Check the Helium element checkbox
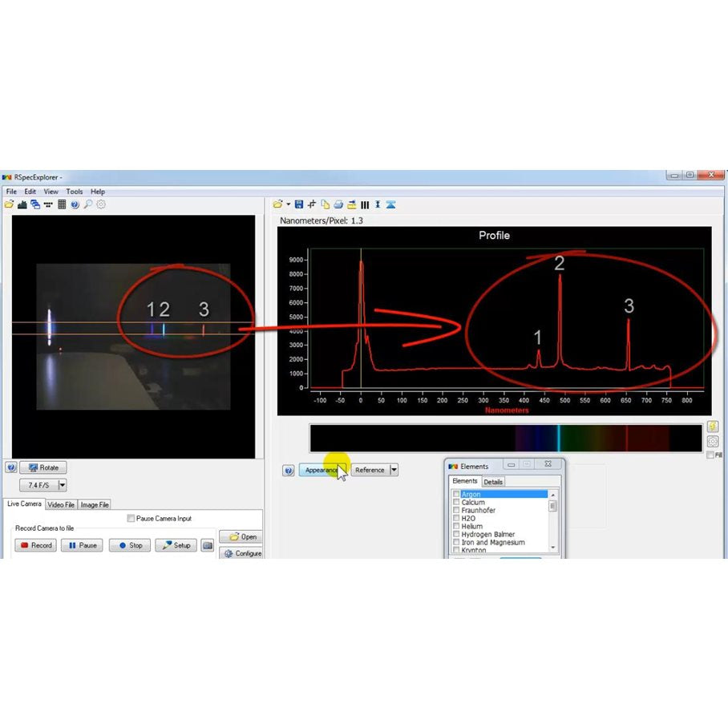728x728 pixels. coord(456,527)
